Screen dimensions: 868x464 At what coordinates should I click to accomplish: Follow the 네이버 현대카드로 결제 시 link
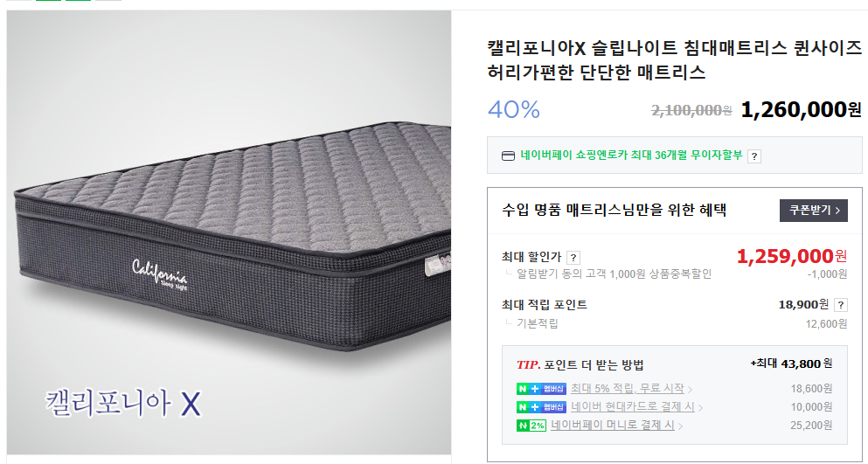632,407
